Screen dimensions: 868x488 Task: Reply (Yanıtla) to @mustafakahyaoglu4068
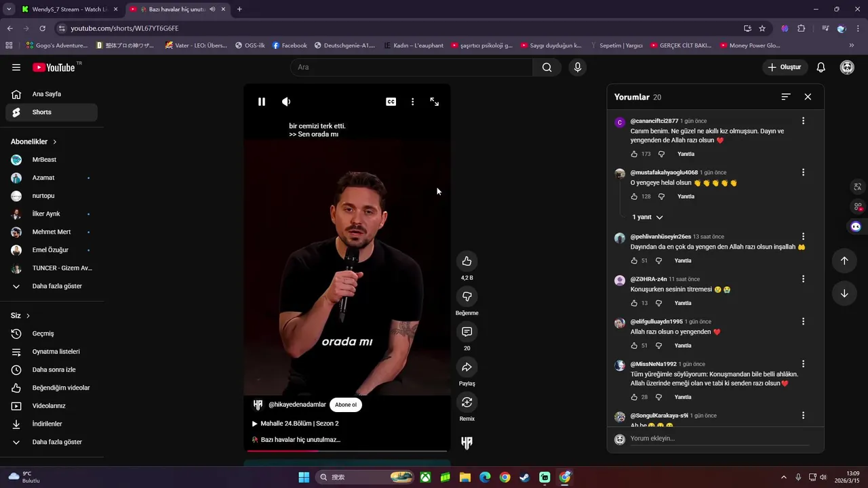click(686, 197)
